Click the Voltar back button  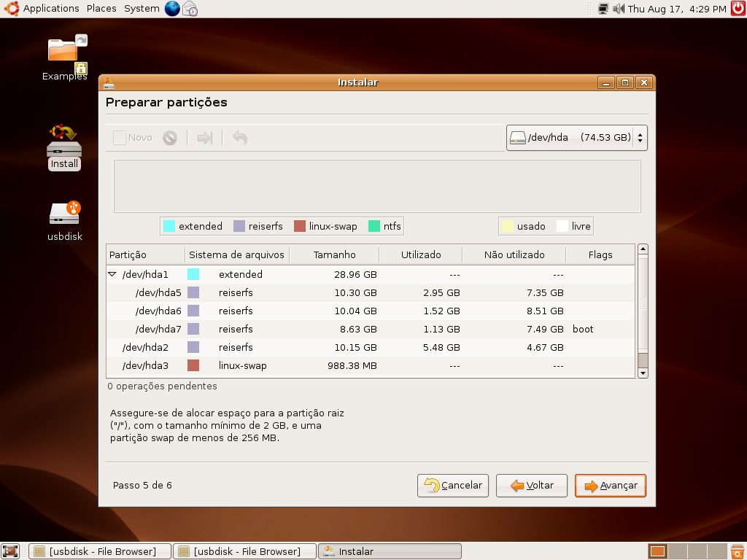[532, 485]
